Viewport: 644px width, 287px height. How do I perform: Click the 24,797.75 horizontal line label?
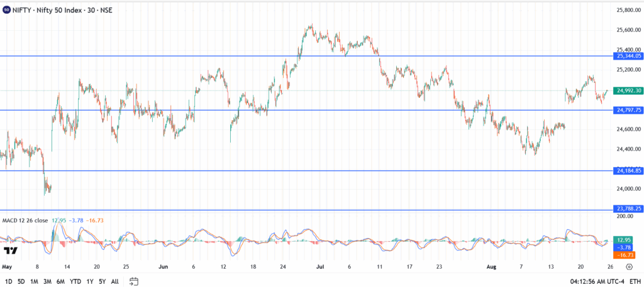(x=627, y=110)
